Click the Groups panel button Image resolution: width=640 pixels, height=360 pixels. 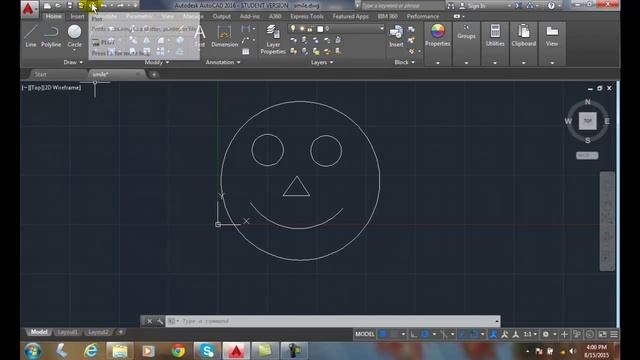coord(466,33)
